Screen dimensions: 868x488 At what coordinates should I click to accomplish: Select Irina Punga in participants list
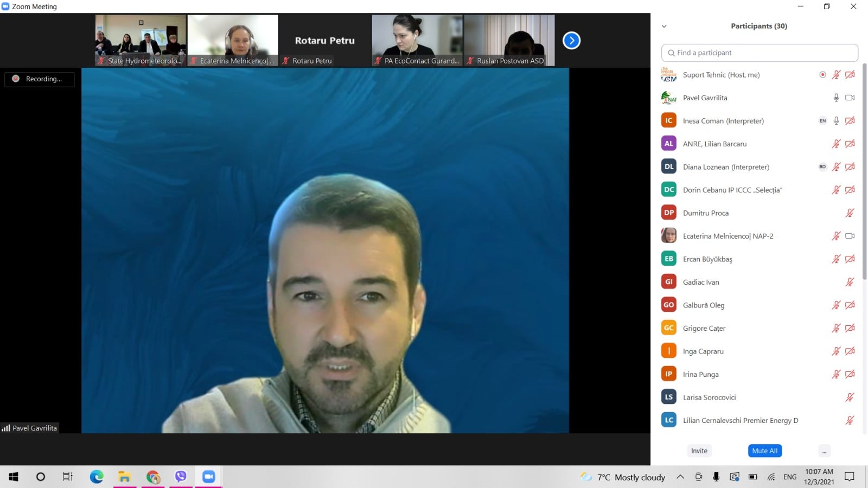click(x=701, y=374)
